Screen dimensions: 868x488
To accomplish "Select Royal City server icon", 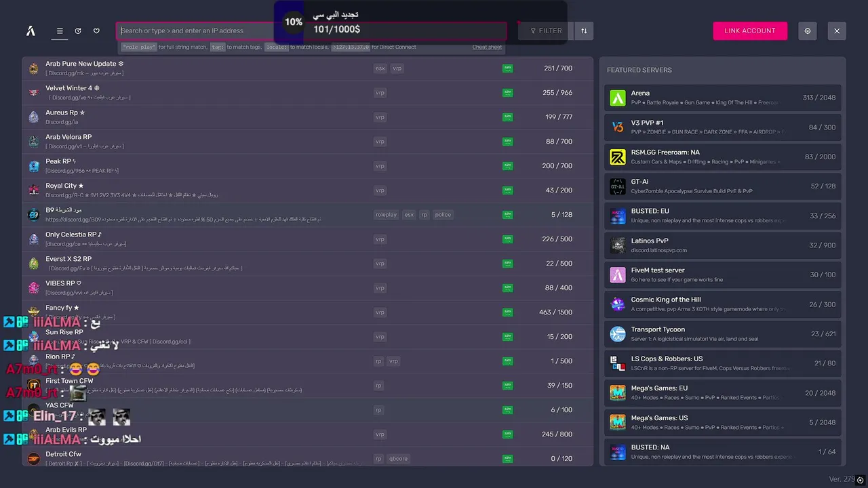I will (34, 190).
